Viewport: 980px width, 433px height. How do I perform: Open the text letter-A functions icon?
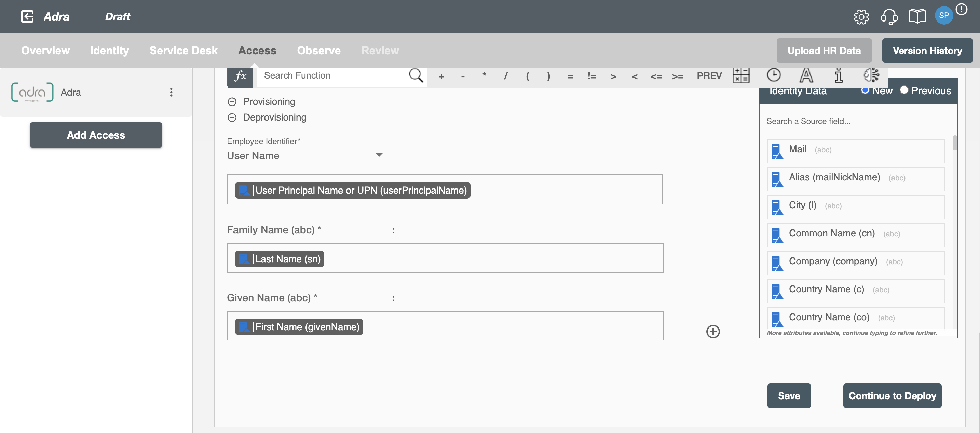[806, 75]
